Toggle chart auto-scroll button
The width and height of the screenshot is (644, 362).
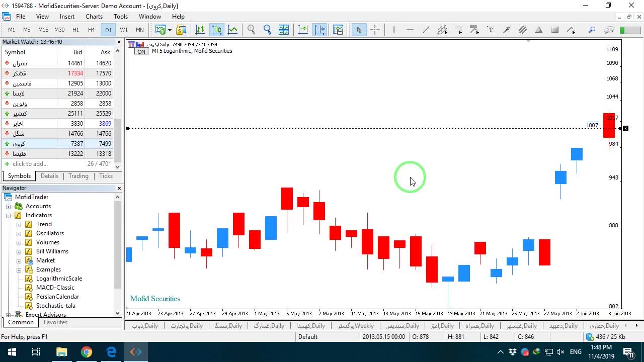[x=303, y=30]
